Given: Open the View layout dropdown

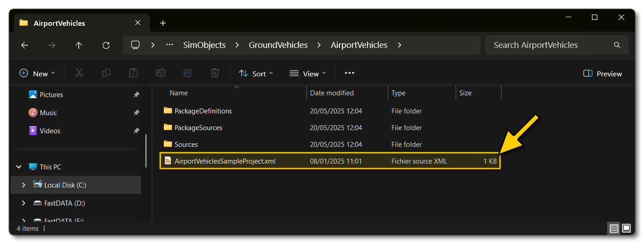Looking at the screenshot, I should tap(308, 74).
